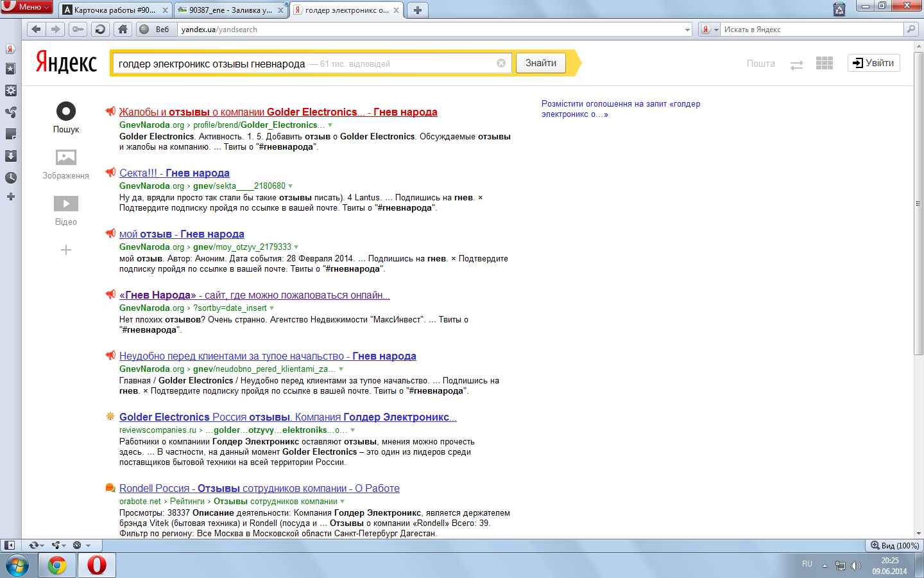924x578 pixels.
Task: Open Golder Electronics Россия отзывы result
Action: (x=287, y=417)
